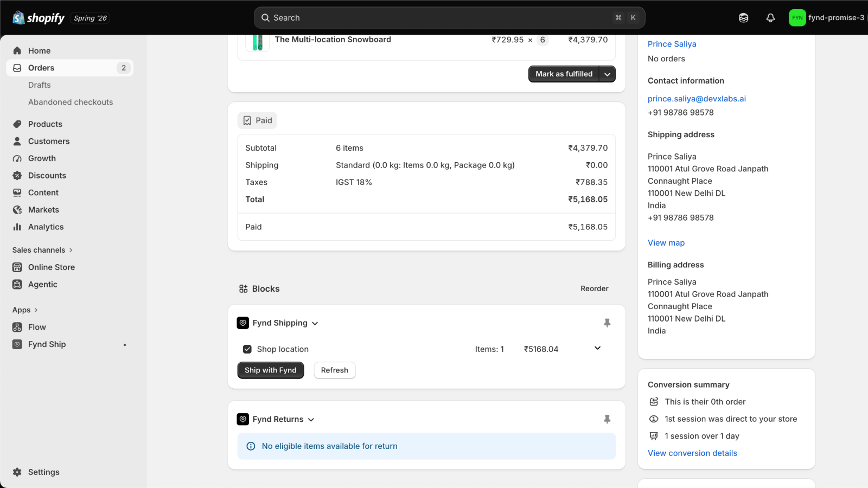Toggle the Shop location checkbox

coord(247,349)
